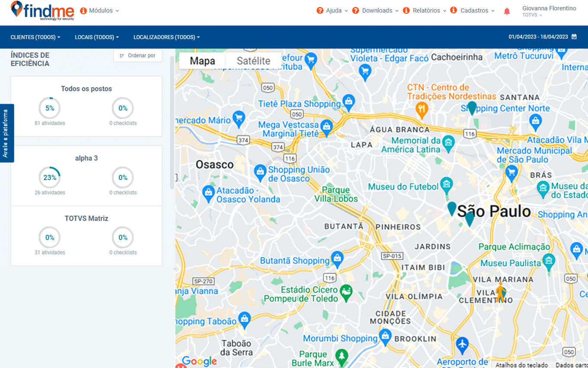Open the Giovanna Florentino user profile

click(x=549, y=11)
